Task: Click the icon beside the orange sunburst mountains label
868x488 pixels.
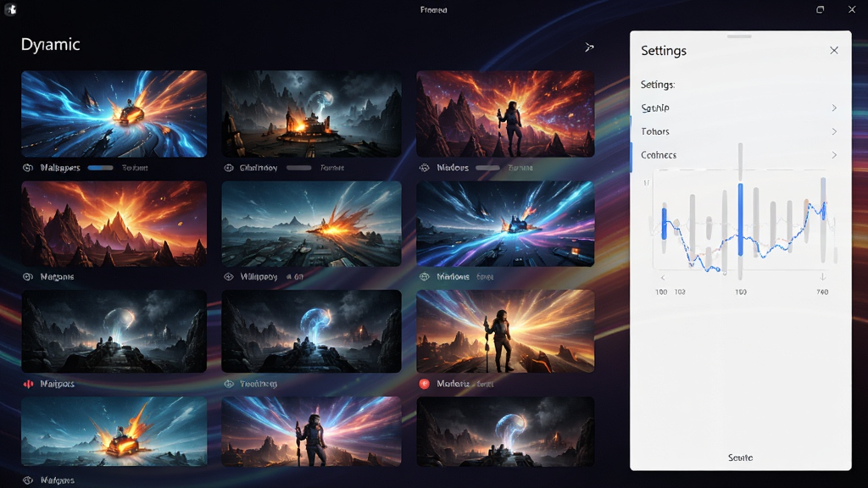Action: point(28,277)
